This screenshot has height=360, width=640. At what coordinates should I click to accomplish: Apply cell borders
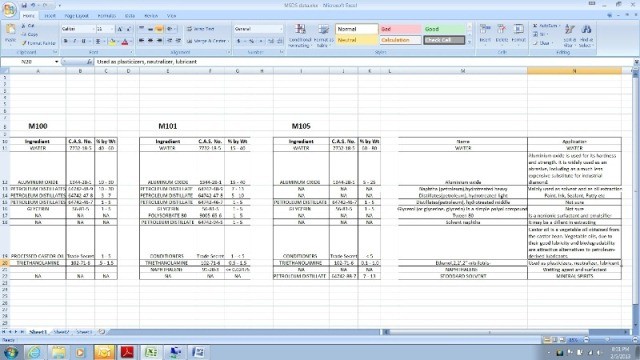(98, 41)
